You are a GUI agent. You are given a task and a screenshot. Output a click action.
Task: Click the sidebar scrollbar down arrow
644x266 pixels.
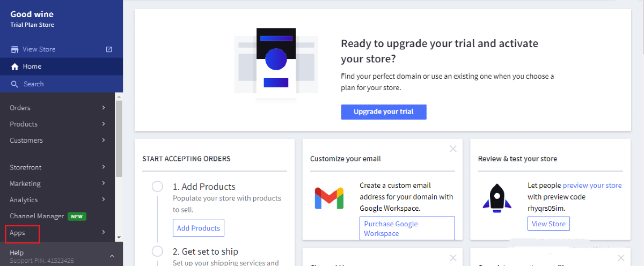coord(119,237)
